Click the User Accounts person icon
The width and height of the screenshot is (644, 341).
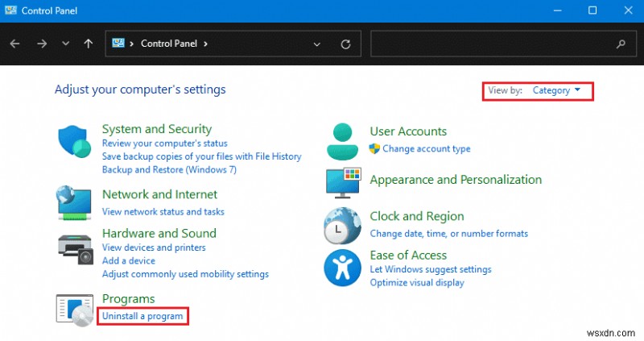tap(343, 142)
